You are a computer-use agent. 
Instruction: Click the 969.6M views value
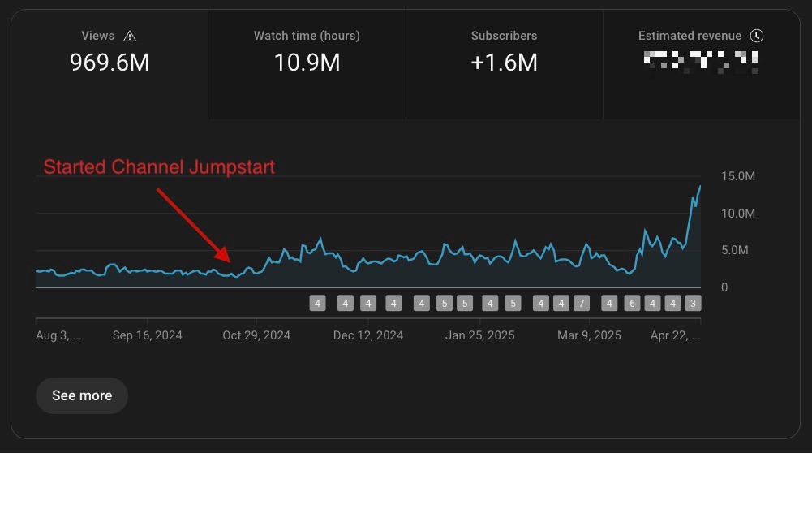coord(110,63)
